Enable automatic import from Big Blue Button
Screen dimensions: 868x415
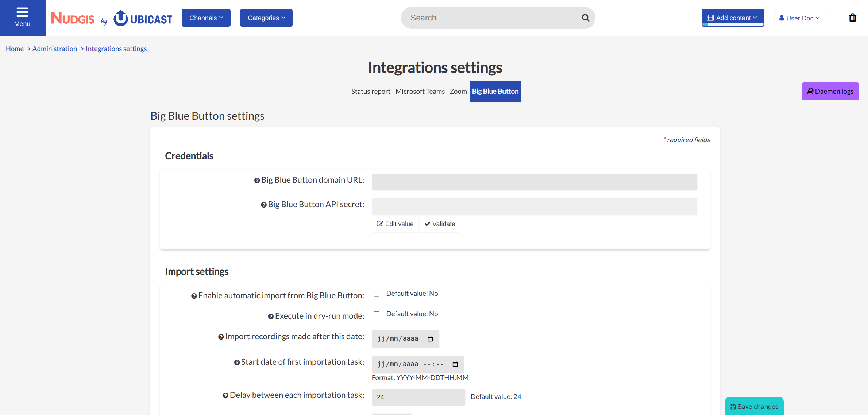[377, 294]
